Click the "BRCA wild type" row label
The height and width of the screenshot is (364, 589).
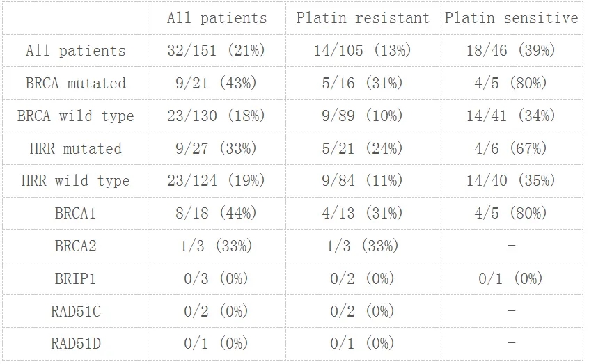tap(76, 116)
